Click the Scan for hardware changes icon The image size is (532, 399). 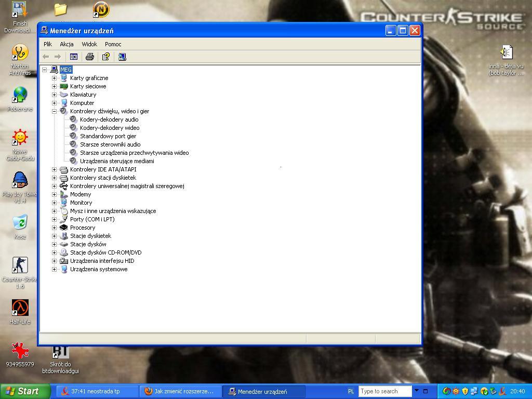coord(122,57)
